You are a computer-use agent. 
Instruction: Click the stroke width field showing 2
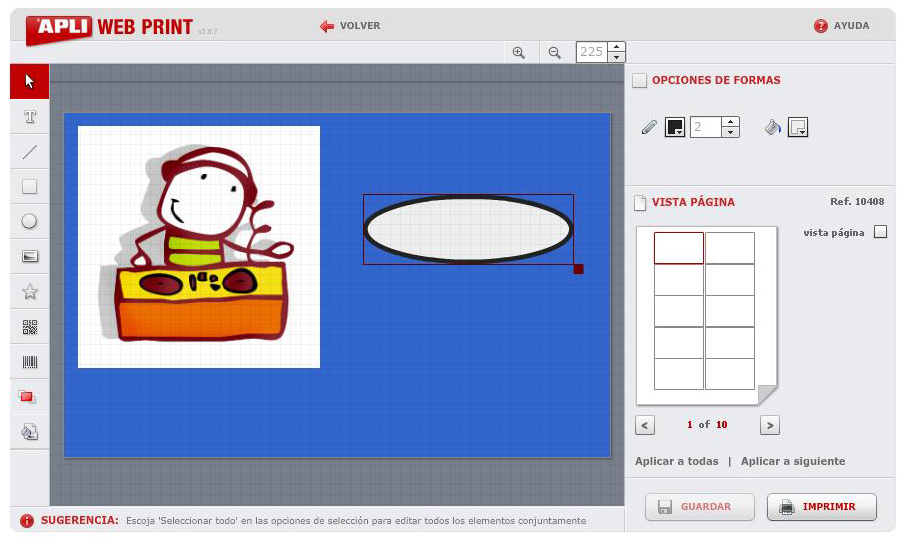pyautogui.click(x=705, y=127)
